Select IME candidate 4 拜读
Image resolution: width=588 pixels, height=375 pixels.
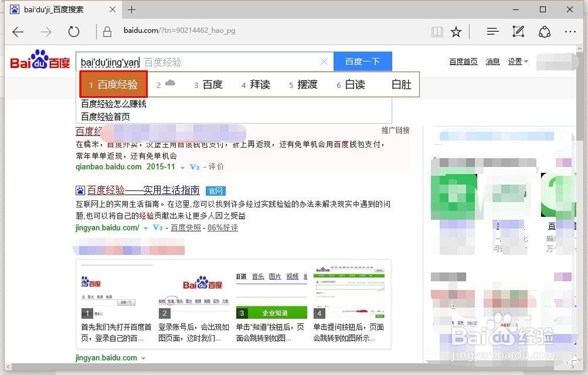(256, 85)
